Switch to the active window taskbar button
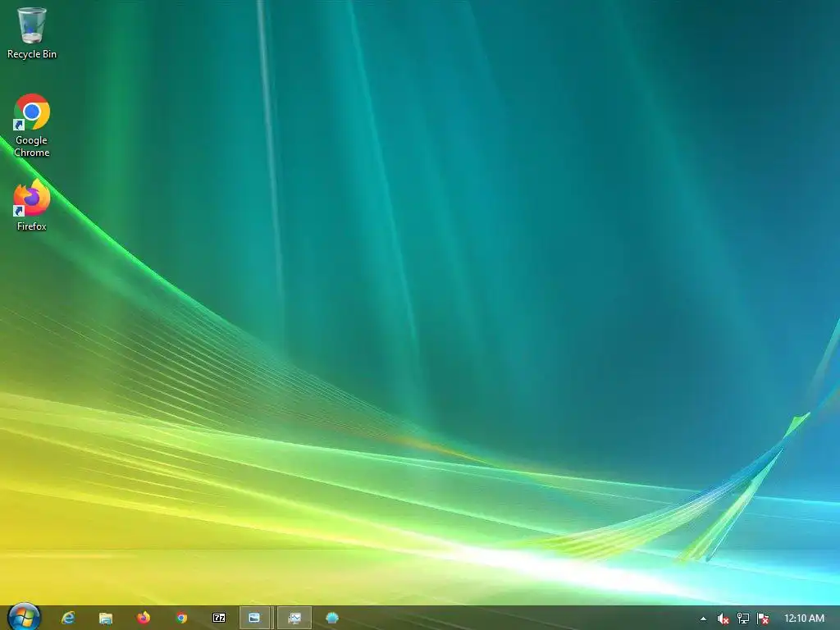The width and height of the screenshot is (840, 630). [x=254, y=619]
